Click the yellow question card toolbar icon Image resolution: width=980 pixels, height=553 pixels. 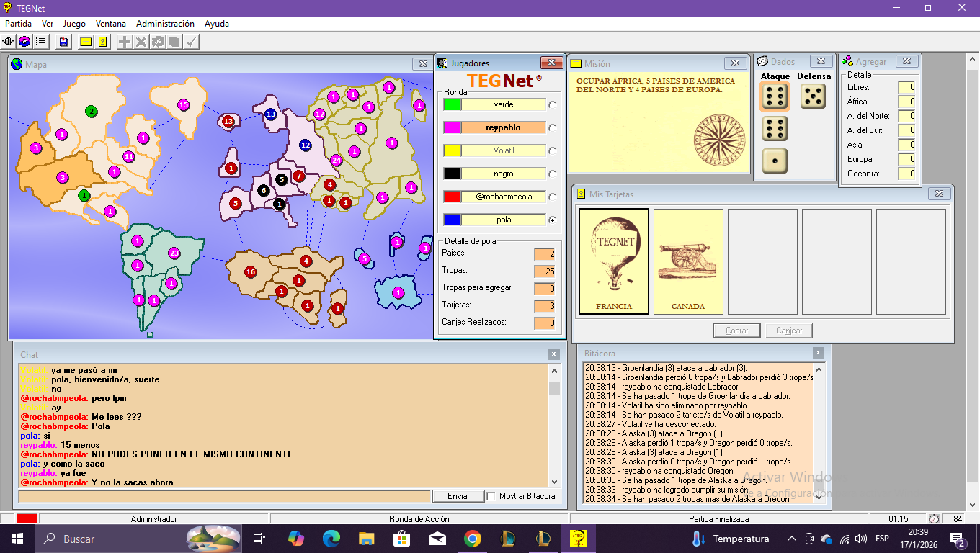[x=103, y=42]
